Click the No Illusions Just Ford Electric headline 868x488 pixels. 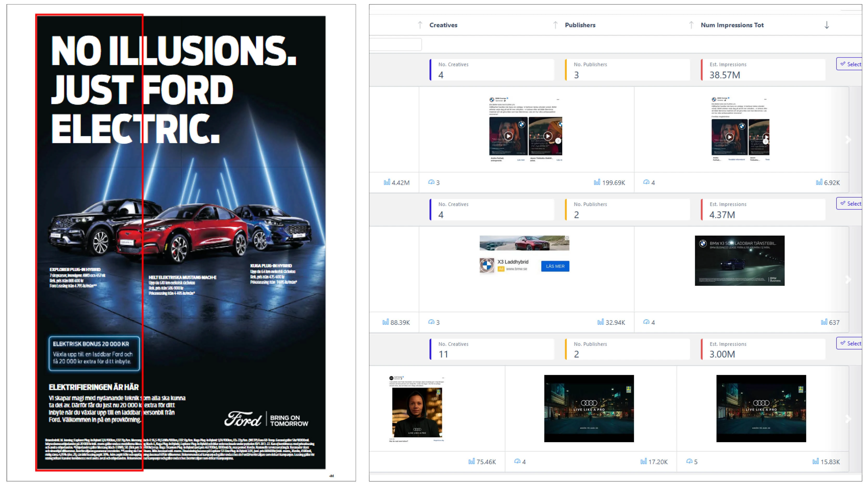coord(173,90)
